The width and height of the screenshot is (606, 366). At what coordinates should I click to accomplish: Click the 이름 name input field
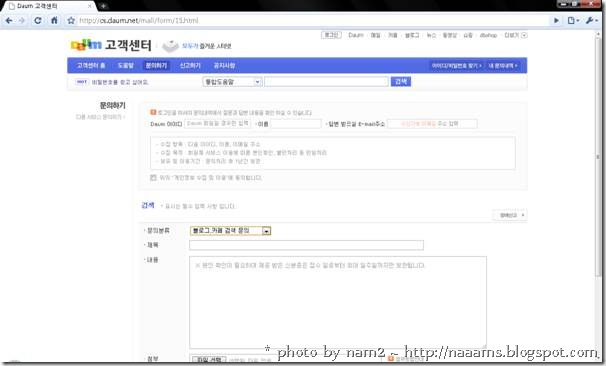coord(296,124)
